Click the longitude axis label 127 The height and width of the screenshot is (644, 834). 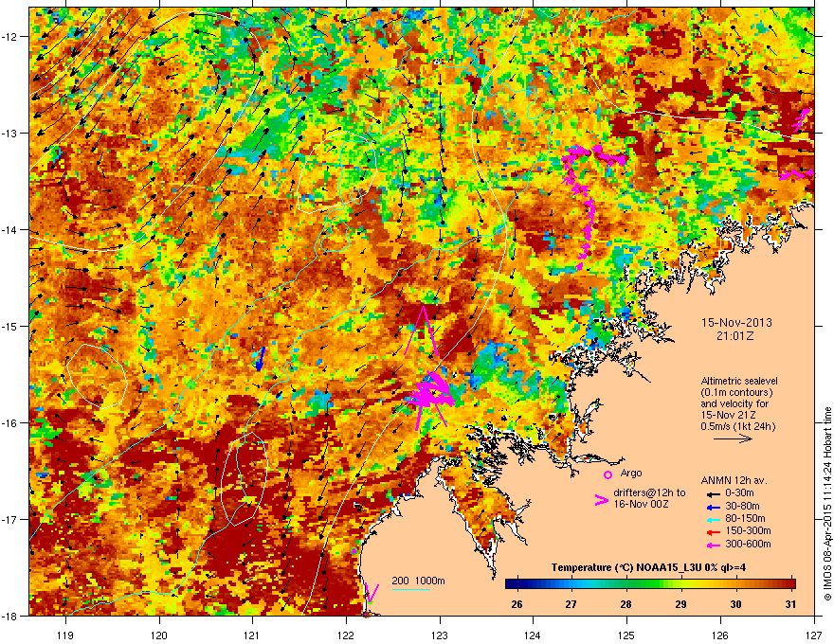pos(814,635)
